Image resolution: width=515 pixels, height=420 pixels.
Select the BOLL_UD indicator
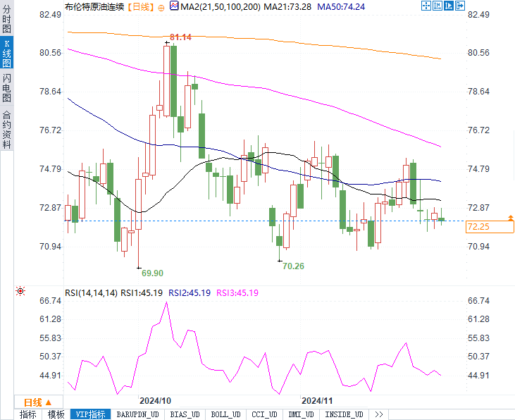pos(225,414)
